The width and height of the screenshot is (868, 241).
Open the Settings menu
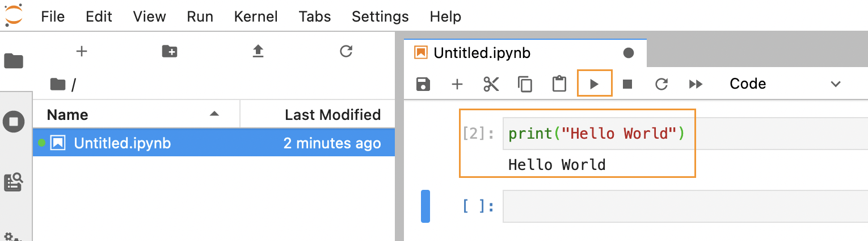click(380, 16)
